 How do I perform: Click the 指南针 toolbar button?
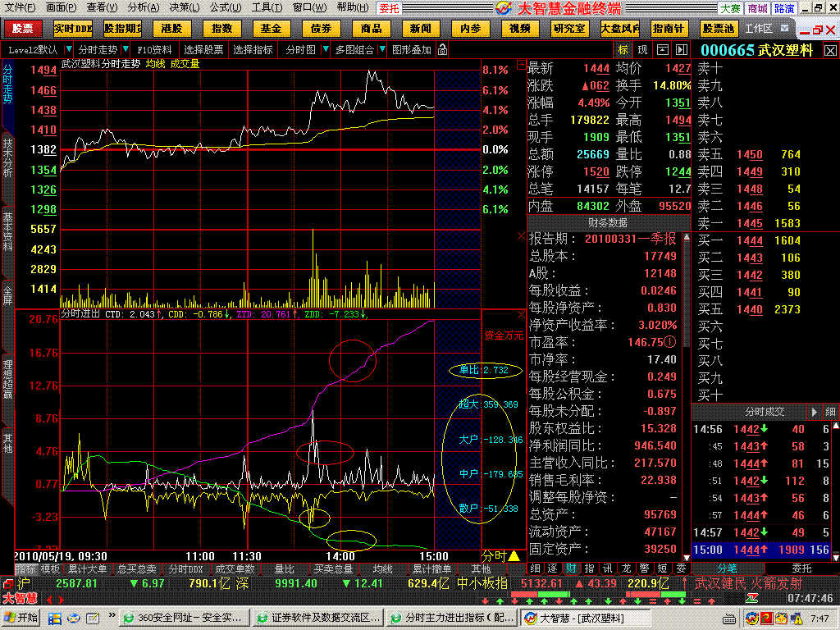668,29
